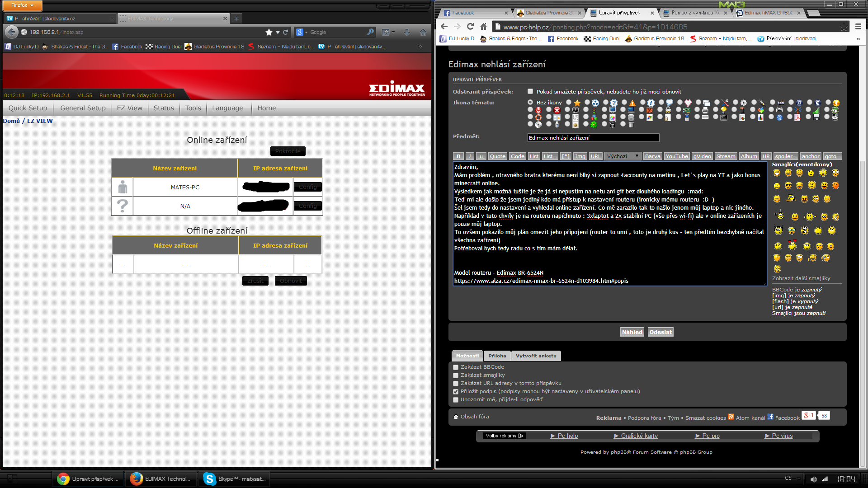Bookmark the page with Chrome's star

(844, 27)
